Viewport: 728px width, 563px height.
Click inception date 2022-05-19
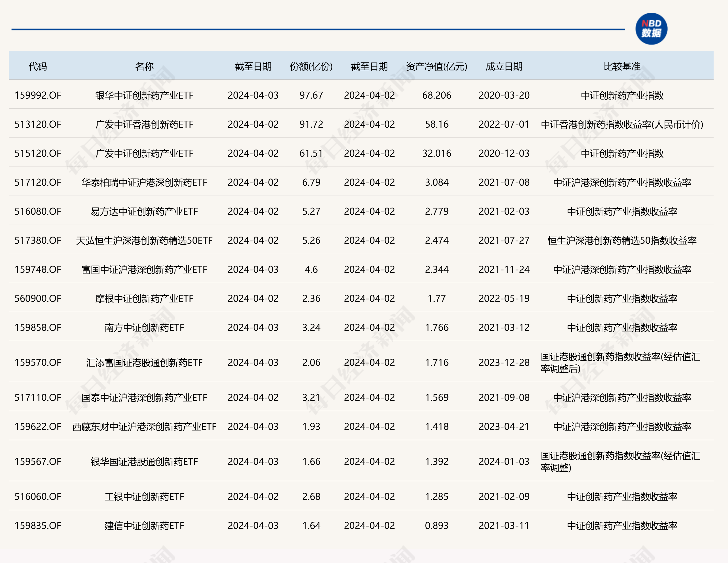click(504, 299)
